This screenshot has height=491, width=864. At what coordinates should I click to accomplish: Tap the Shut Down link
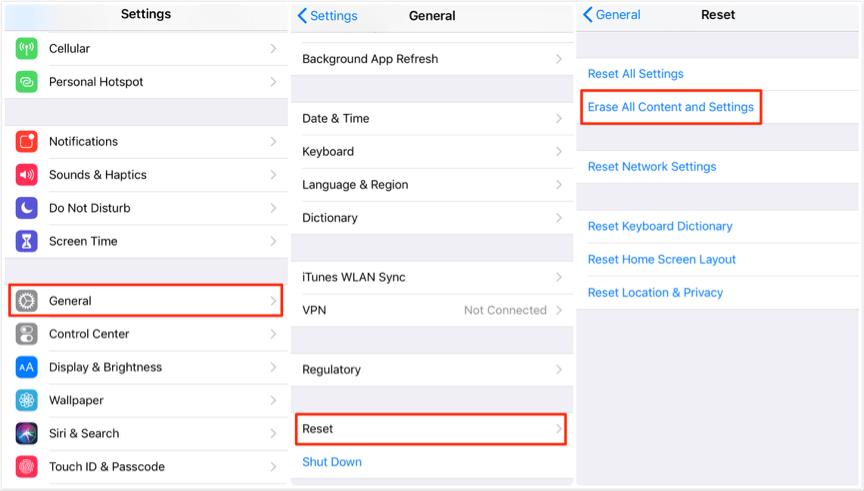(x=332, y=462)
